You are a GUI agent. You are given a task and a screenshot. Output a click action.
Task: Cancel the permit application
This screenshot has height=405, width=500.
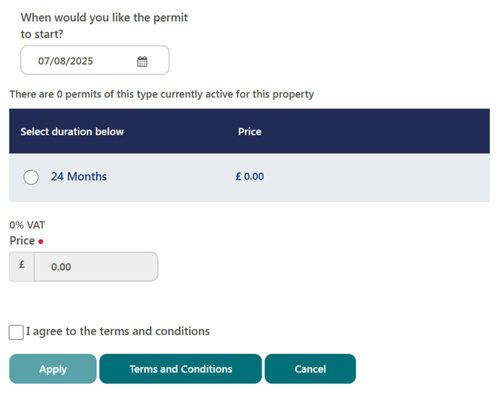click(310, 369)
